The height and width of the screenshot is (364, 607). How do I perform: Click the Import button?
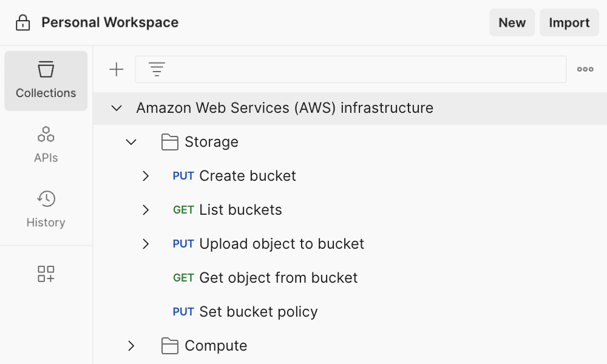[569, 22]
